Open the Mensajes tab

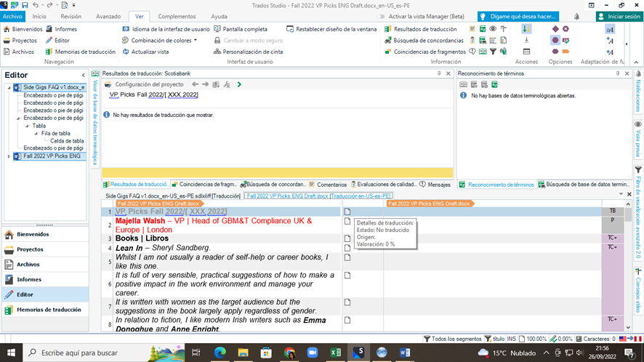point(435,185)
